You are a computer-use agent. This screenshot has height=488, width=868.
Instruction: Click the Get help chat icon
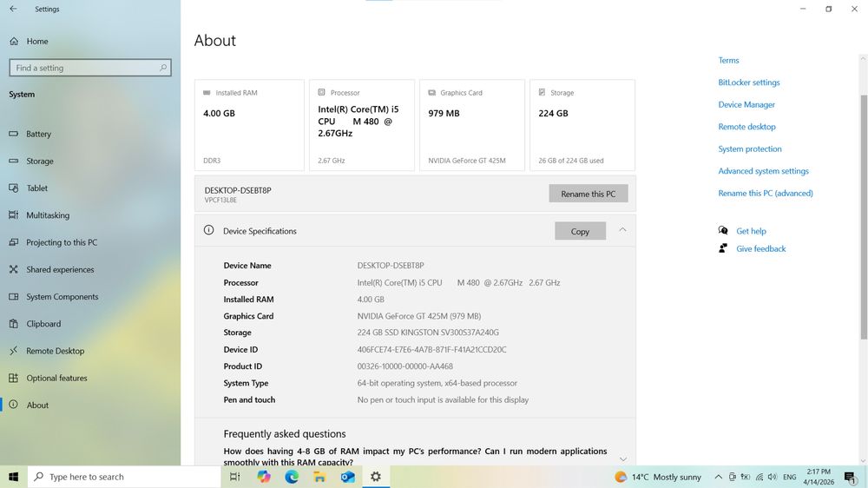point(723,230)
